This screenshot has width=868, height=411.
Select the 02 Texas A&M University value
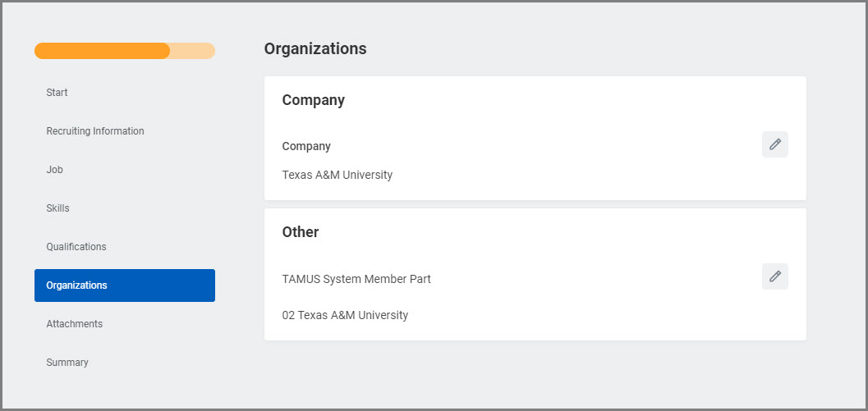click(345, 315)
